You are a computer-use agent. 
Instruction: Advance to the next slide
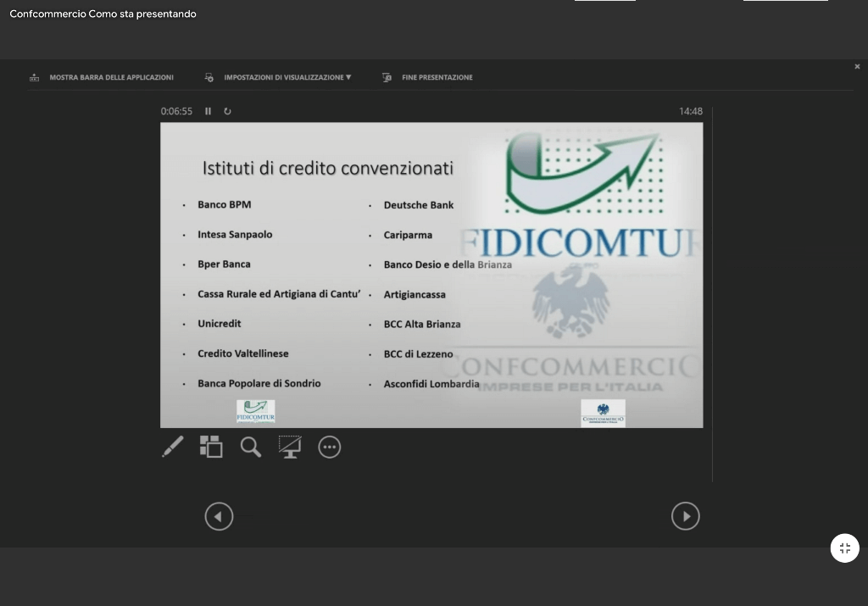coord(685,516)
